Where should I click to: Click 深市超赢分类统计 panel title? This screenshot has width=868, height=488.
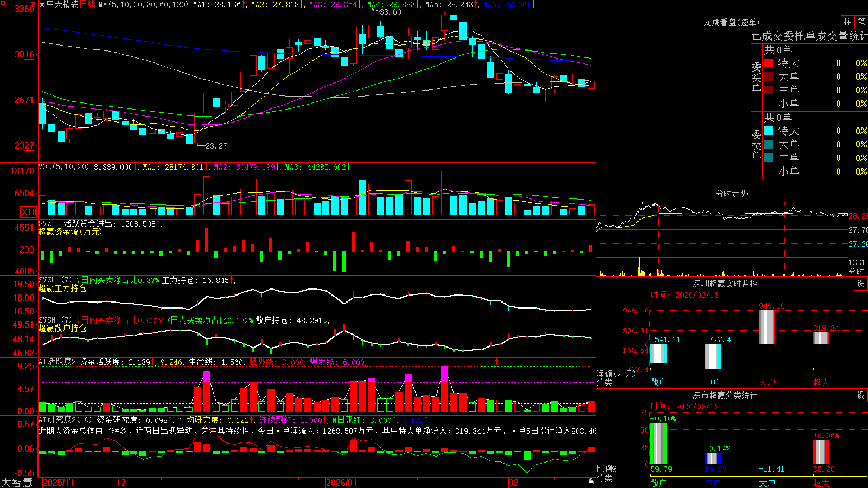pos(725,395)
